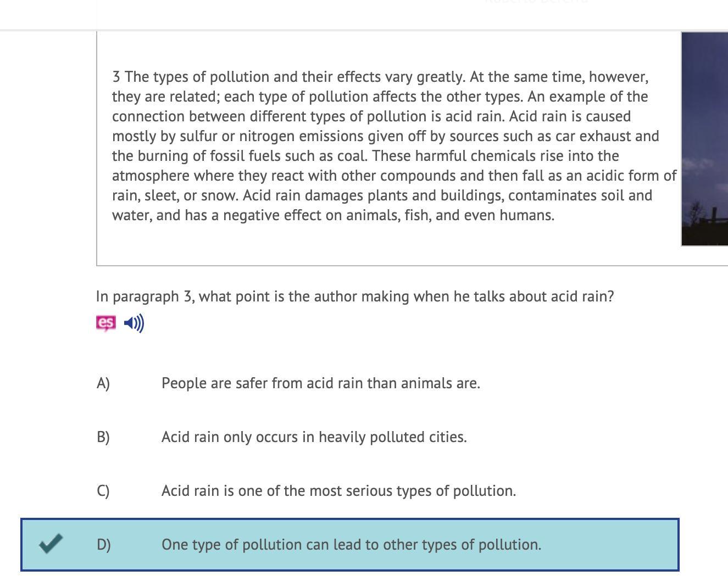Click the question text "In paragraph 3, what point"

click(x=355, y=297)
